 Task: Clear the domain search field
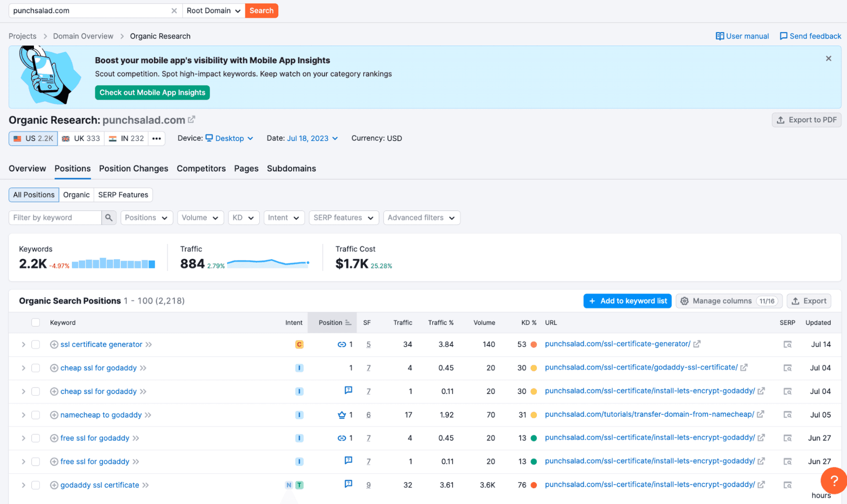click(174, 11)
